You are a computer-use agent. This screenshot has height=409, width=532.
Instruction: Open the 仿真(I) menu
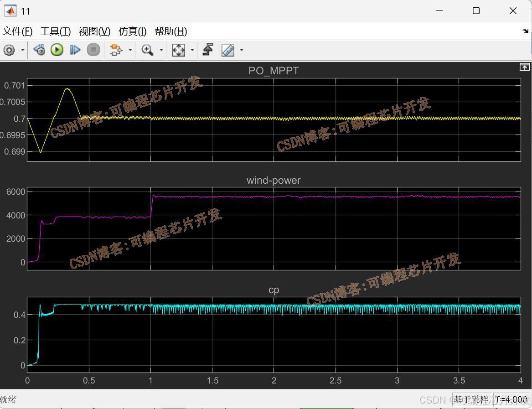tap(132, 31)
